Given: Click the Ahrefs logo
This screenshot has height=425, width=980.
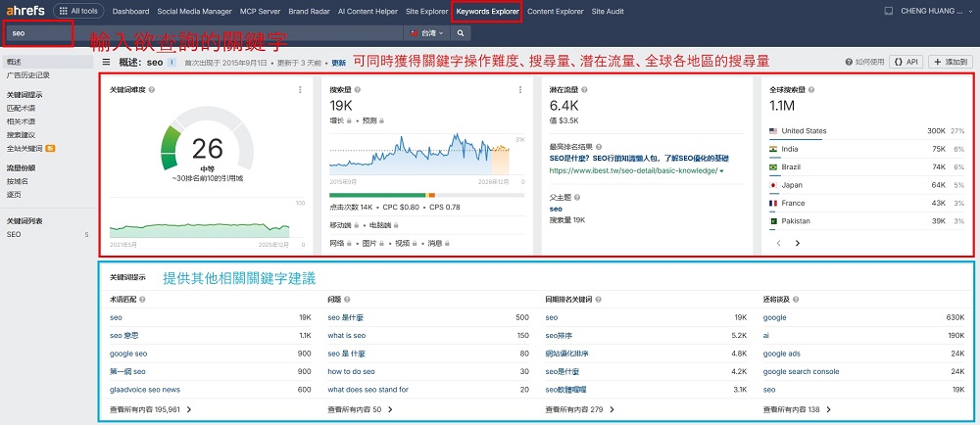Looking at the screenshot, I should (x=25, y=11).
